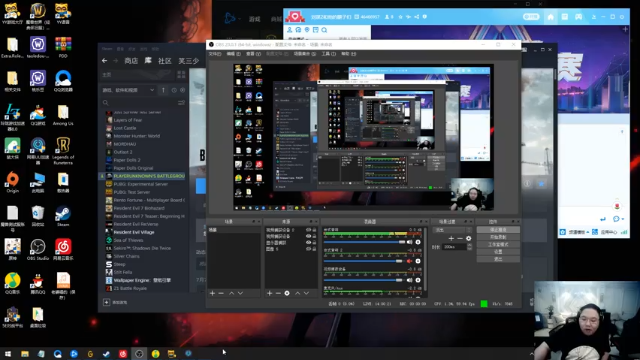
Task: Move scene up in OBS scenes panel
Action: click(231, 293)
